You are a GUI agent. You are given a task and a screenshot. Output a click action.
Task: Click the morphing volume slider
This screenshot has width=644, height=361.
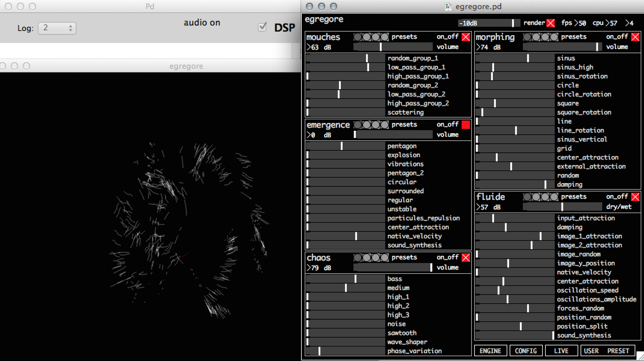click(562, 47)
